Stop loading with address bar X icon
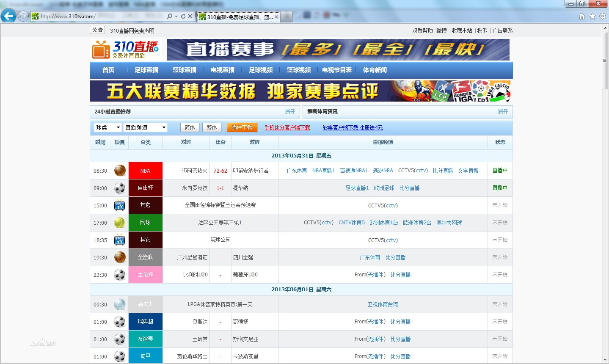This screenshot has height=364, width=609. pos(190,16)
